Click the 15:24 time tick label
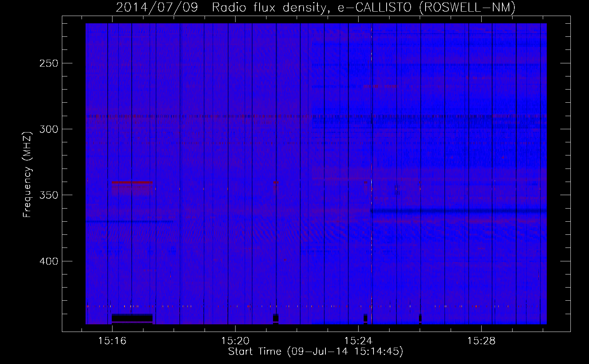The width and height of the screenshot is (589, 364). pos(358,341)
